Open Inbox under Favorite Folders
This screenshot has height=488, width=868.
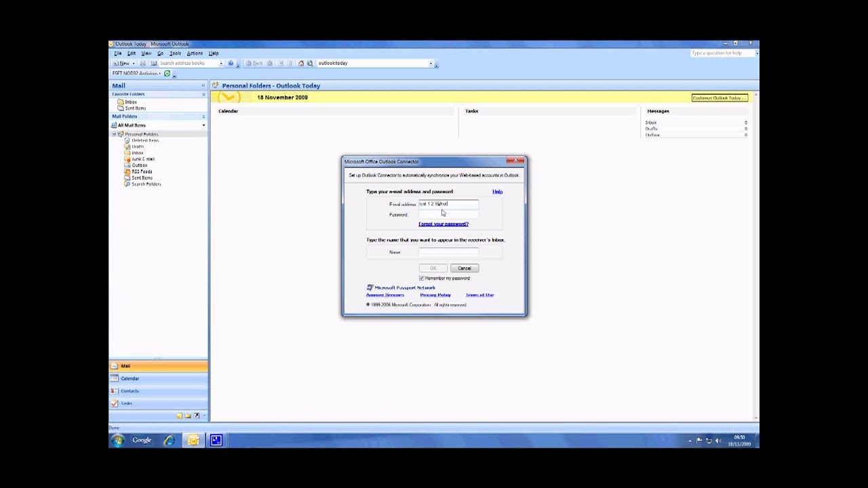click(x=131, y=102)
